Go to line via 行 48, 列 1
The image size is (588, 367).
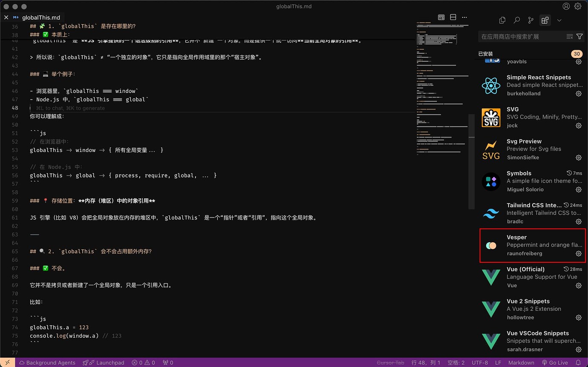coord(426,362)
